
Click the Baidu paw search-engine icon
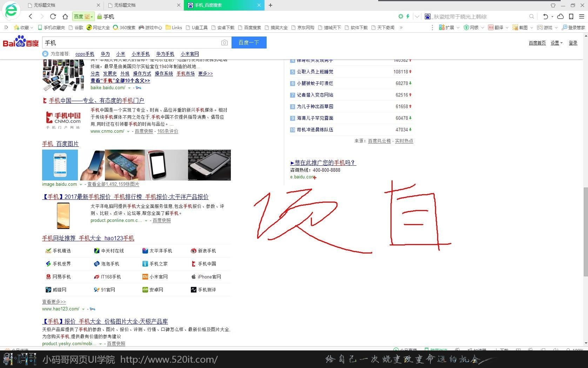[427, 17]
